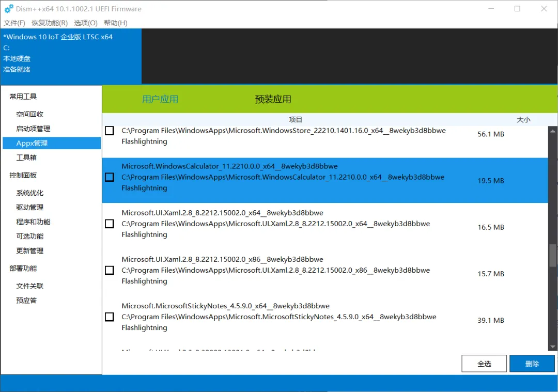The height and width of the screenshot is (392, 558).
Task: Check the WindowsStore package checkbox
Action: (110, 131)
